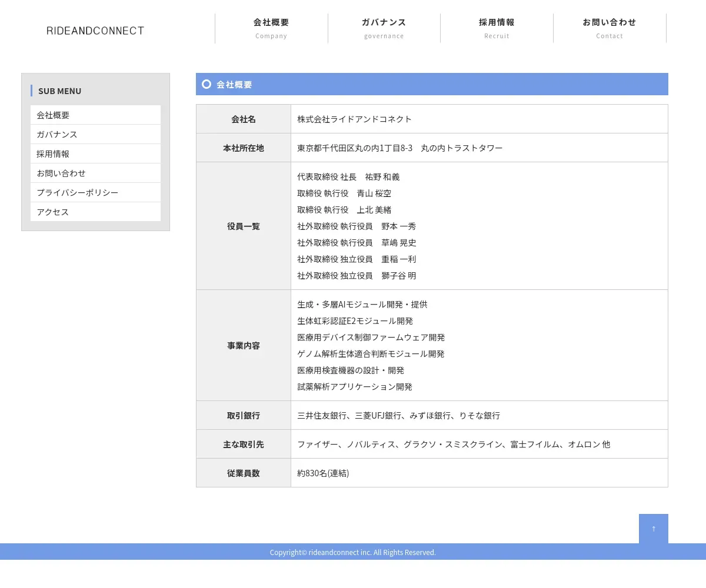Click the line 医療用検査機器の設計・開発
The image size is (706, 588).
click(351, 370)
